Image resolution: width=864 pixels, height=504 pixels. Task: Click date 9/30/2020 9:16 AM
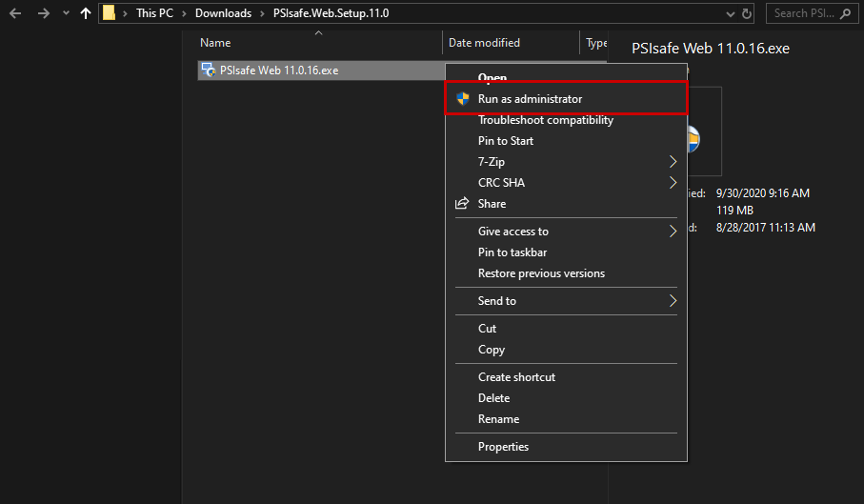point(763,193)
